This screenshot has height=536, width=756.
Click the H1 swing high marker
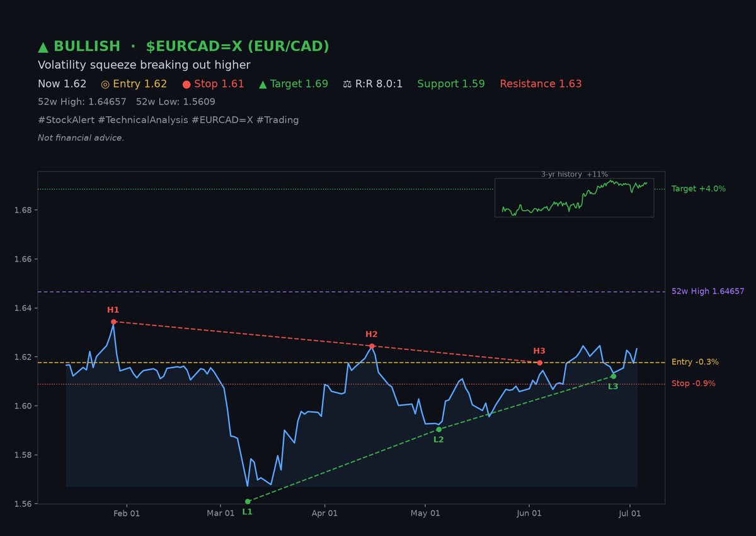pos(113,322)
